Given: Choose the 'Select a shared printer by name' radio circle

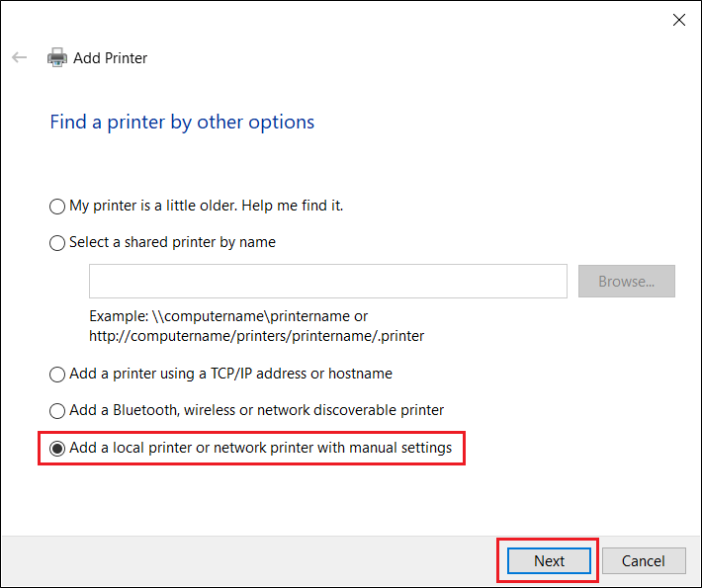Looking at the screenshot, I should tap(57, 243).
